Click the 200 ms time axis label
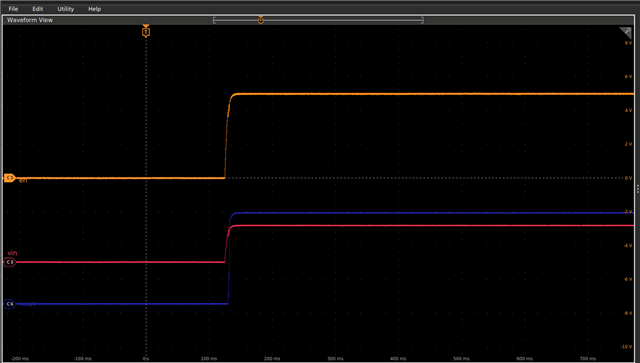This screenshot has width=640, height=363. click(x=272, y=359)
